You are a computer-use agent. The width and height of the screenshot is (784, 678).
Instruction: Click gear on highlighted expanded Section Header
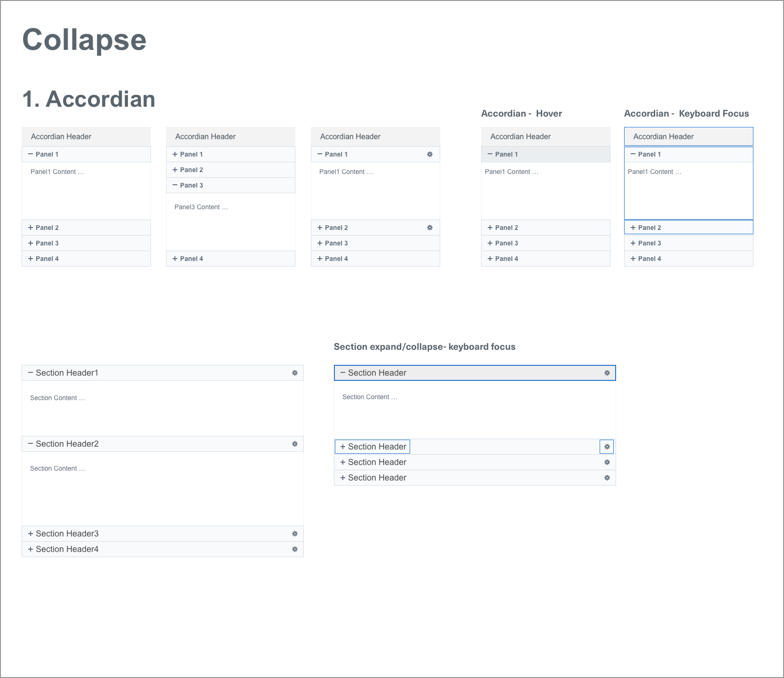[x=607, y=373]
